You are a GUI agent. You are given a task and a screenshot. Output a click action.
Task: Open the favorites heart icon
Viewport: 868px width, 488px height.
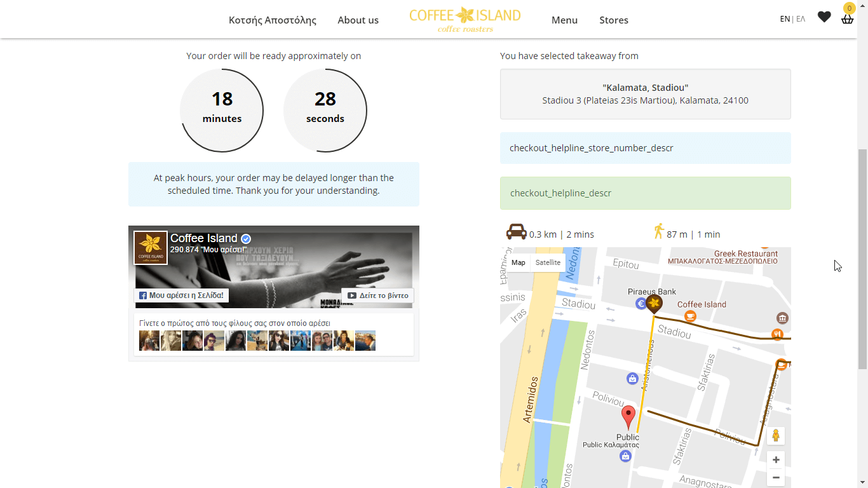pyautogui.click(x=824, y=17)
